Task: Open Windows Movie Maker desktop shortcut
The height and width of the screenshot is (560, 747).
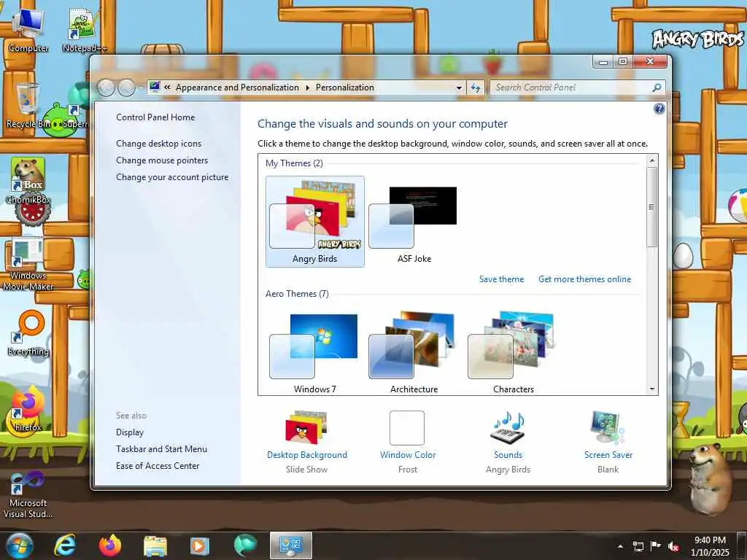Action: (x=28, y=264)
